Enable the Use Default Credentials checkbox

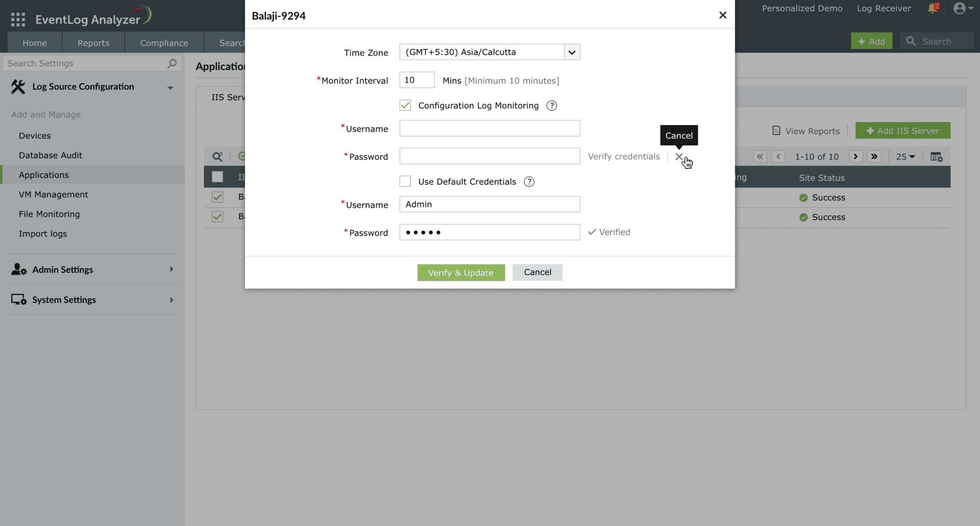tap(405, 181)
